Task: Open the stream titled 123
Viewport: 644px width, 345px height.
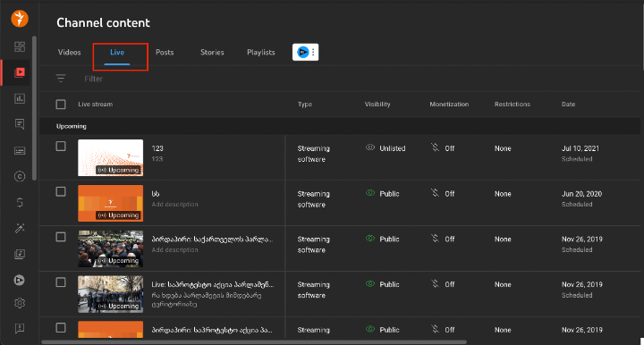Action: [x=157, y=148]
